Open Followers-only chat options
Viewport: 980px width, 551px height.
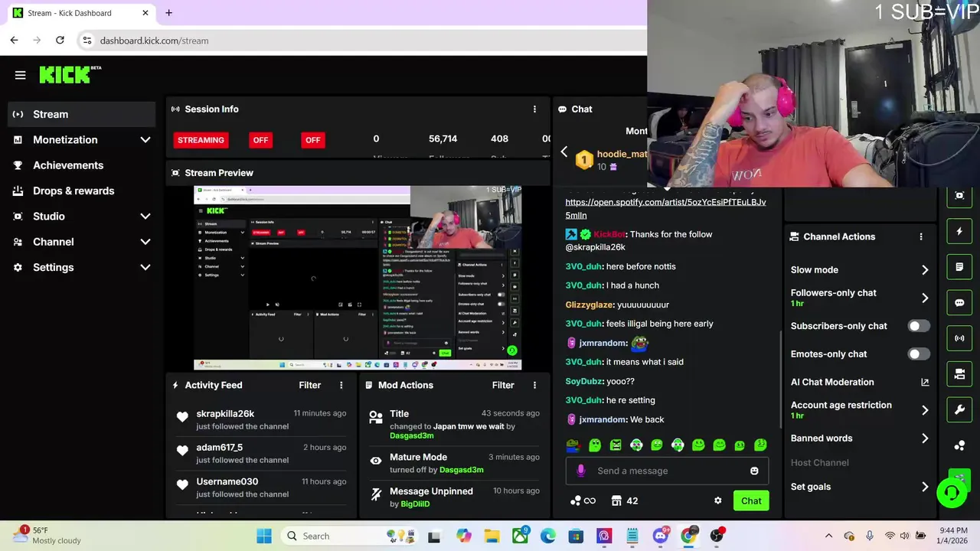click(x=860, y=298)
